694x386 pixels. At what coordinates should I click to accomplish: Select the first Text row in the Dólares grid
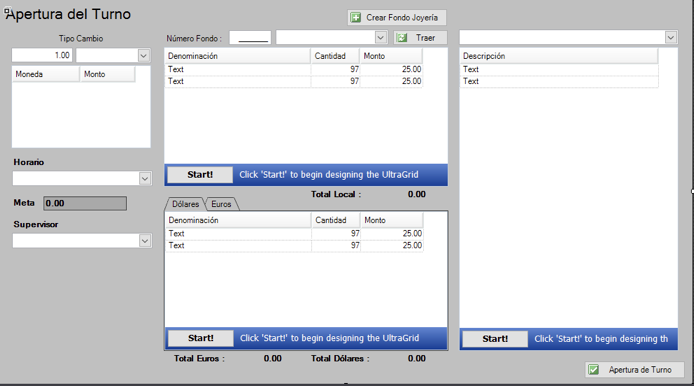pos(294,233)
